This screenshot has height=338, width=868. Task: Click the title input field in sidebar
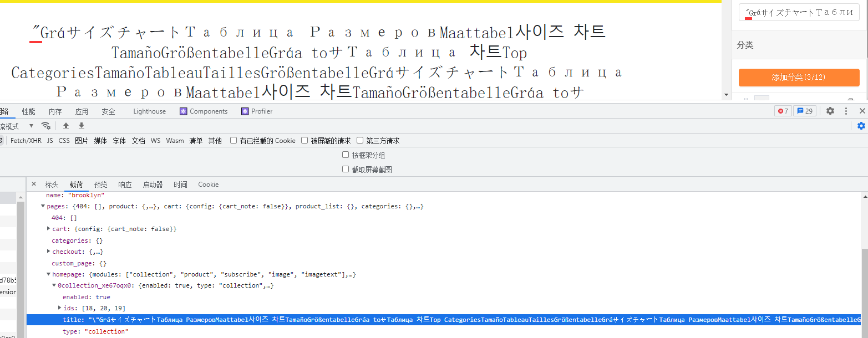799,12
